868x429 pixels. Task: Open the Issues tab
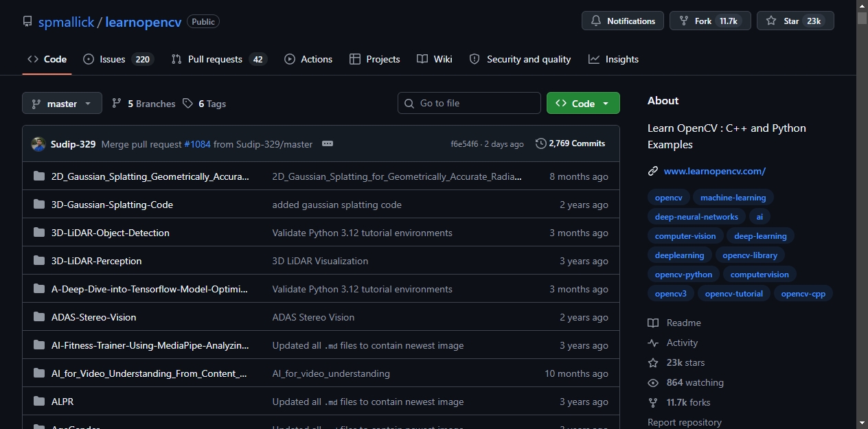click(x=118, y=59)
